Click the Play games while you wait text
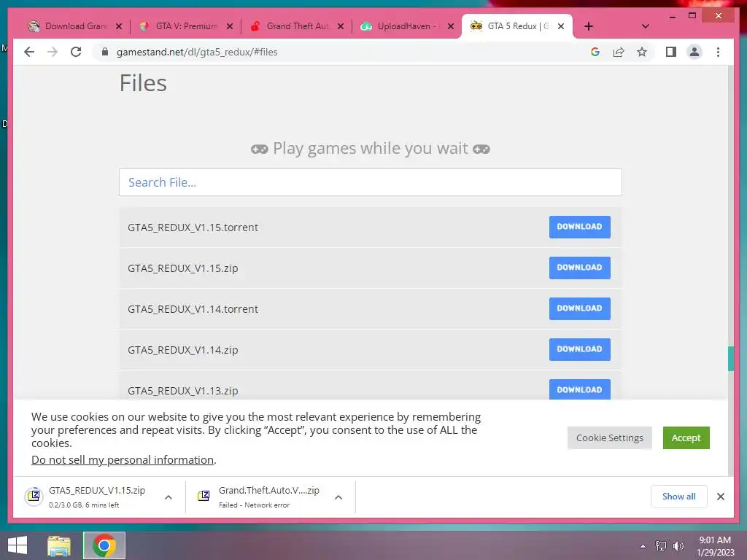Viewport: 747px width, 560px height. [x=370, y=149]
